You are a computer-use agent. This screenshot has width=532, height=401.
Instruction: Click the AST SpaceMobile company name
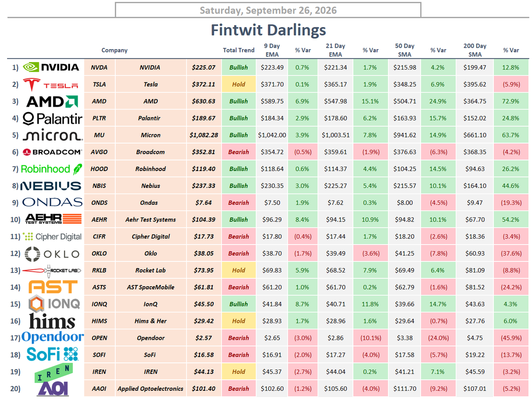151,287
